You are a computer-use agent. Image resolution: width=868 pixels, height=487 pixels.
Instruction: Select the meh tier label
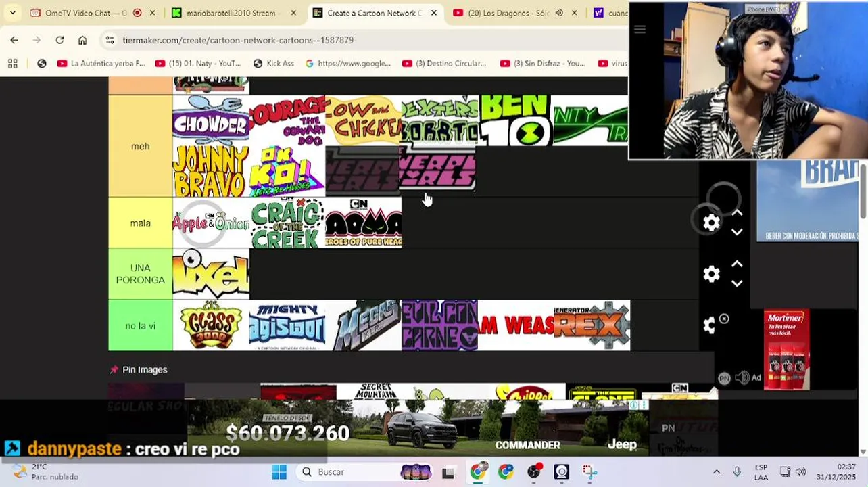click(x=141, y=146)
